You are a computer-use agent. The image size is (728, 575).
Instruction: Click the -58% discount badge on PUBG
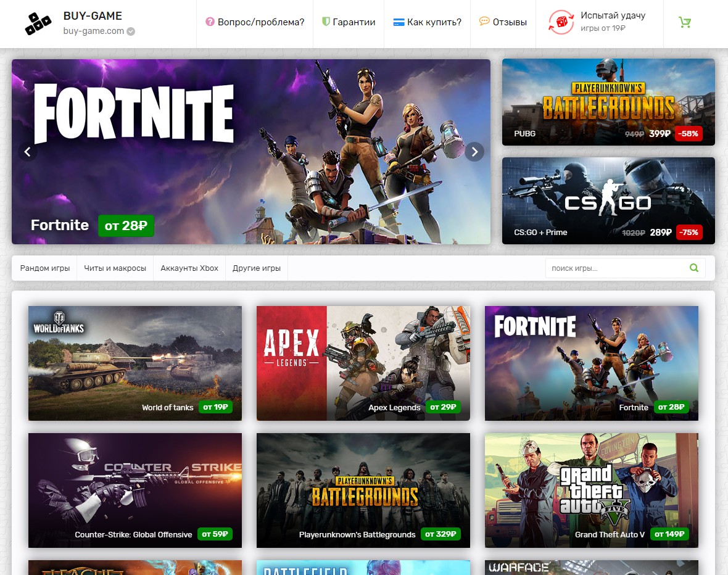(688, 134)
